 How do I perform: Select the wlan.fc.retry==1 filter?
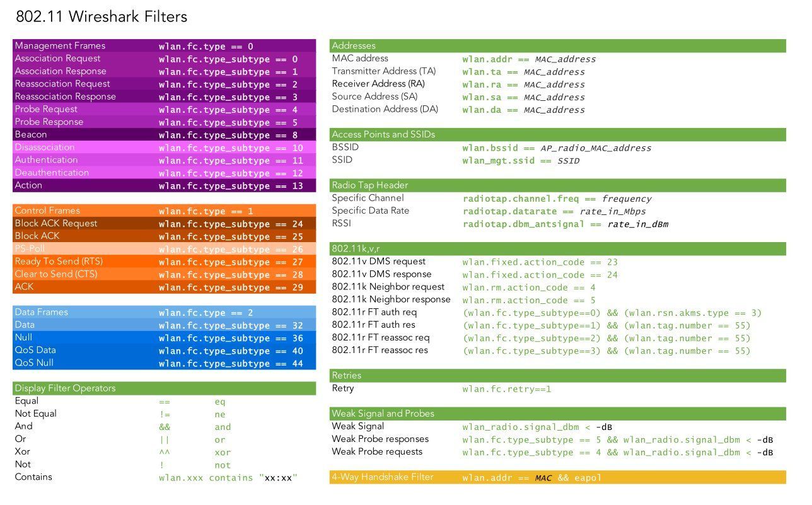506,389
